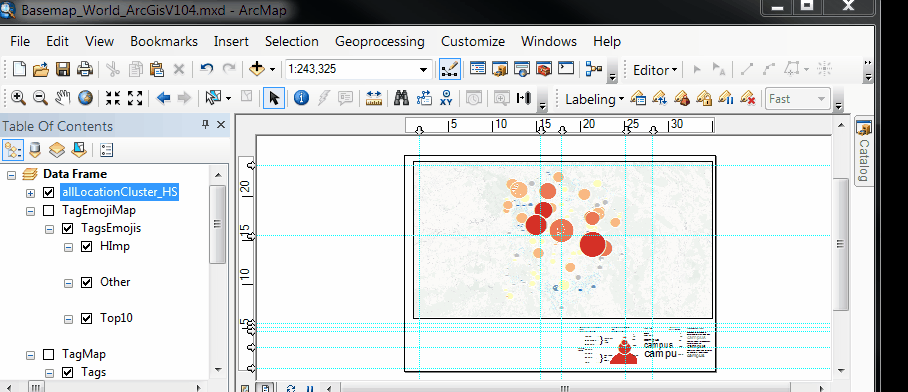Open the Find binoculars tool
Image resolution: width=908 pixels, height=392 pixels.
coord(401,98)
